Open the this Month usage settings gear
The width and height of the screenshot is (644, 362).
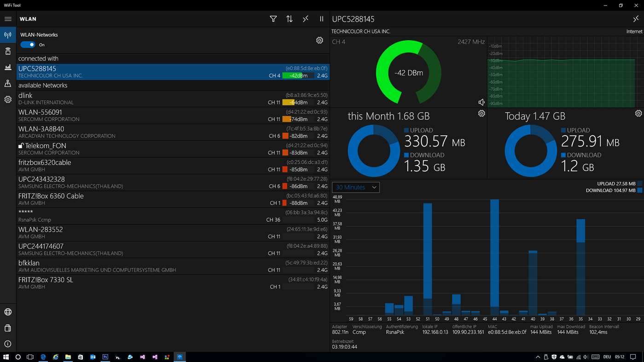482,113
